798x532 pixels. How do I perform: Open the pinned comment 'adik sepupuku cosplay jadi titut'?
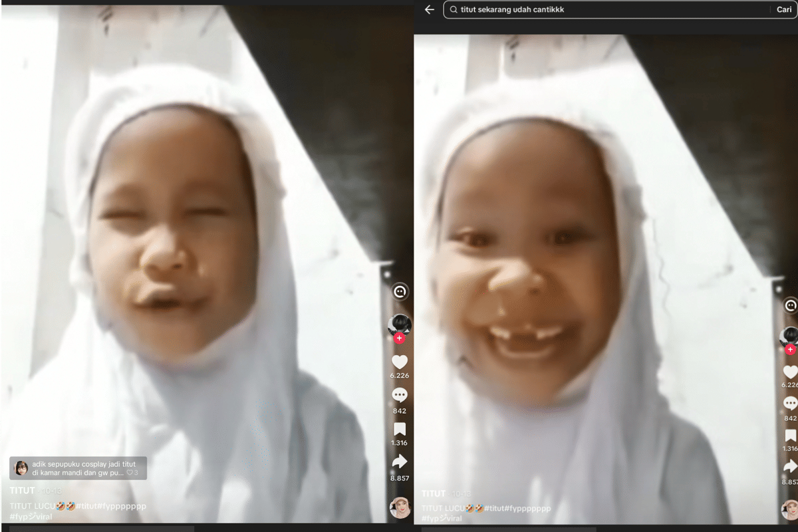78,468
